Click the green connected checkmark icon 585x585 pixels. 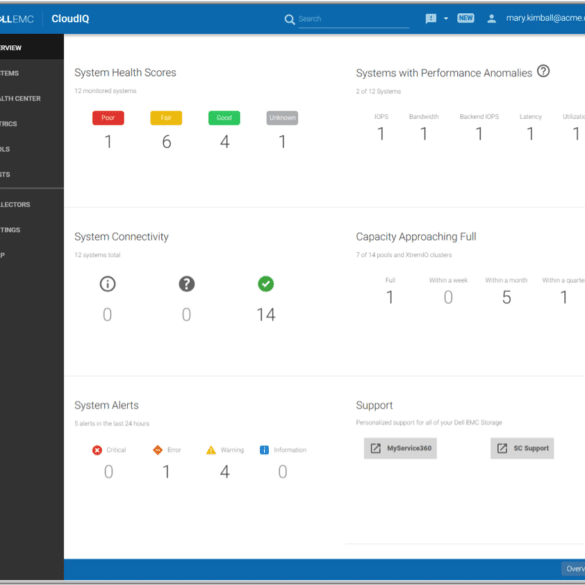(x=266, y=284)
